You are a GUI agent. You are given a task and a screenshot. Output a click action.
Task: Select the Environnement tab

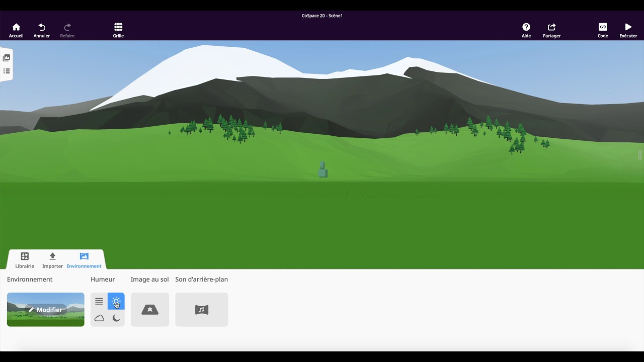(84, 260)
